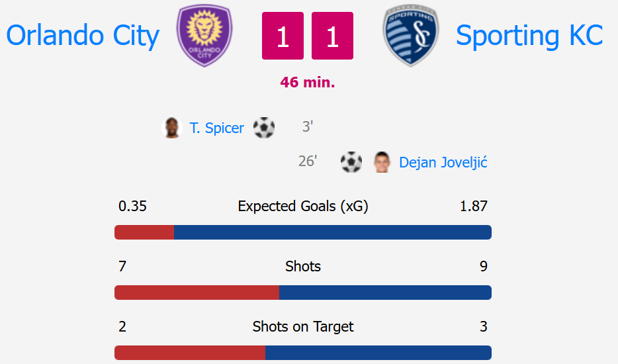
Task: Click the red segment of xG bar
Action: (x=144, y=232)
